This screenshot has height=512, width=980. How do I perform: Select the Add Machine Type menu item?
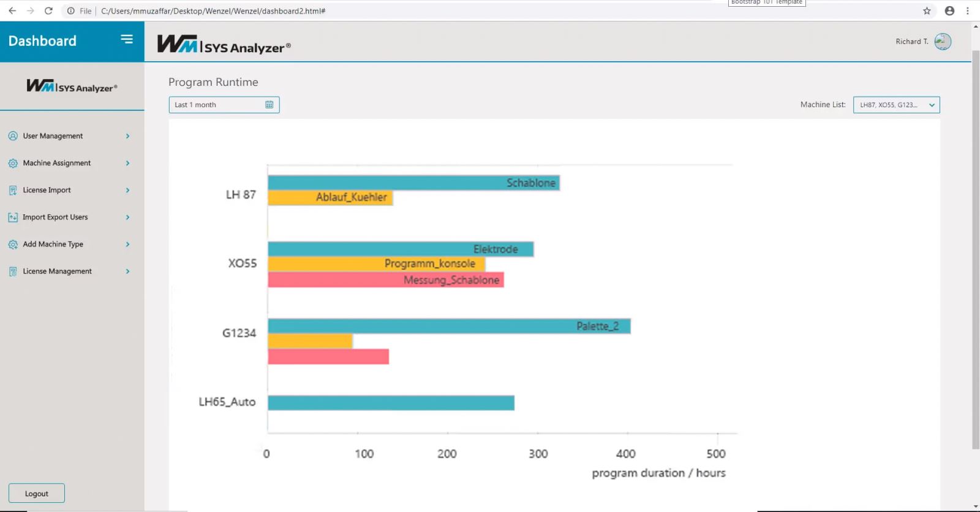tap(53, 244)
